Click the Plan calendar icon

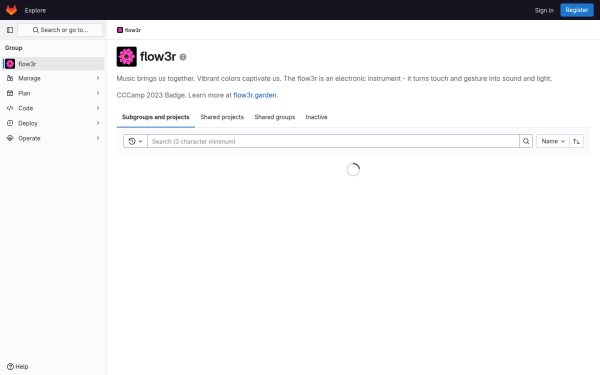[x=10, y=93]
